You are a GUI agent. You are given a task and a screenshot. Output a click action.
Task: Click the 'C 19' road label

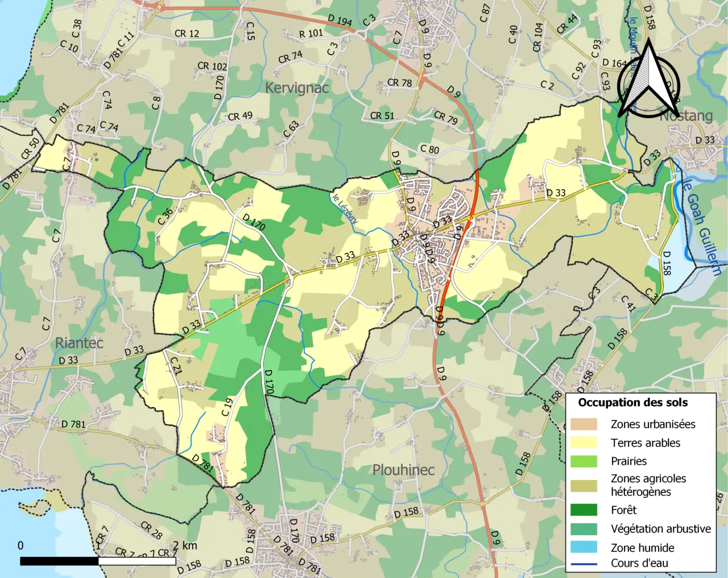point(227,406)
